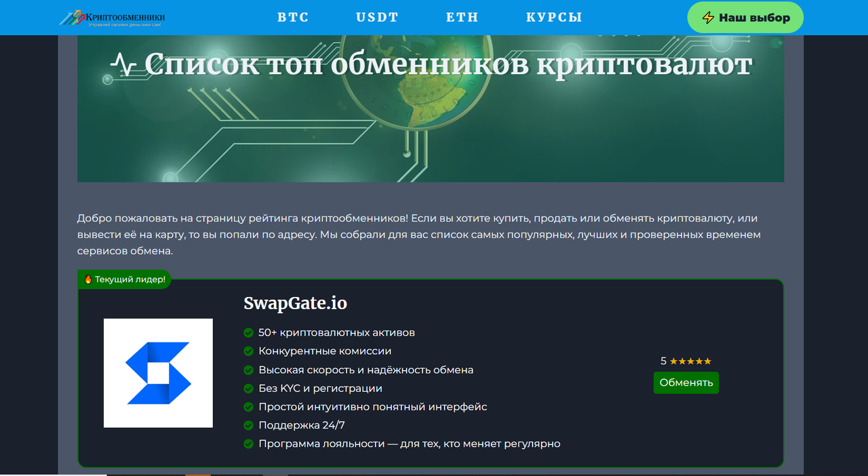
Task: Click the green crypto banner image
Action: (x=431, y=108)
